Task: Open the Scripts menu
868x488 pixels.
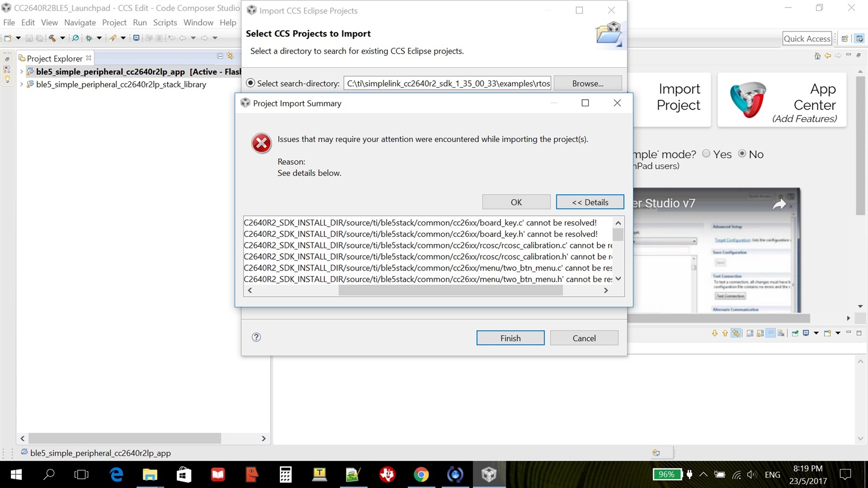Action: [165, 22]
